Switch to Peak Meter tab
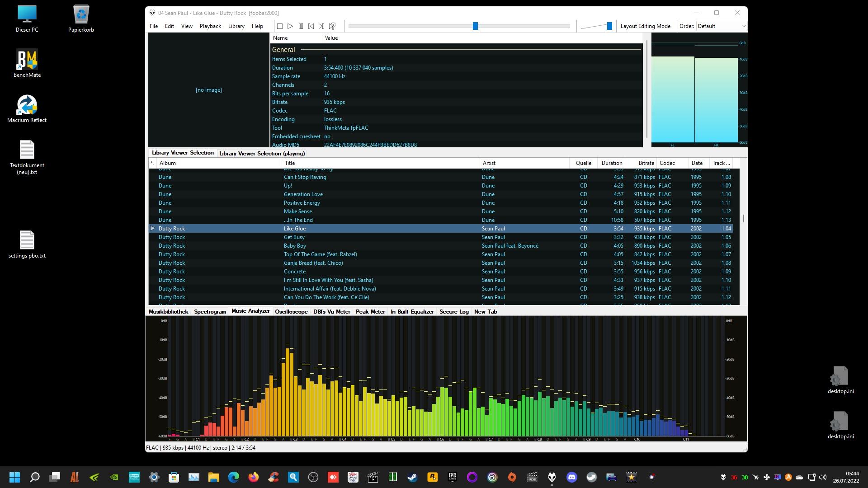The width and height of the screenshot is (868, 488). coord(370,312)
